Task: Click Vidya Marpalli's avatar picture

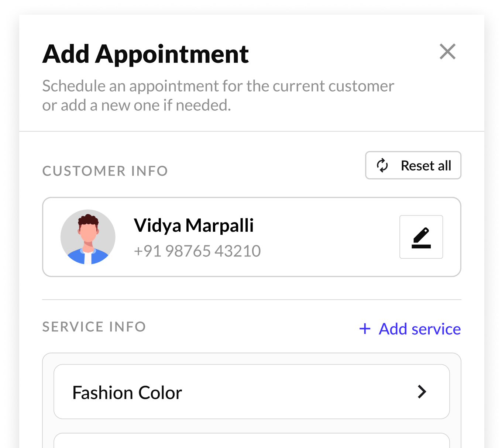Action: (x=88, y=237)
